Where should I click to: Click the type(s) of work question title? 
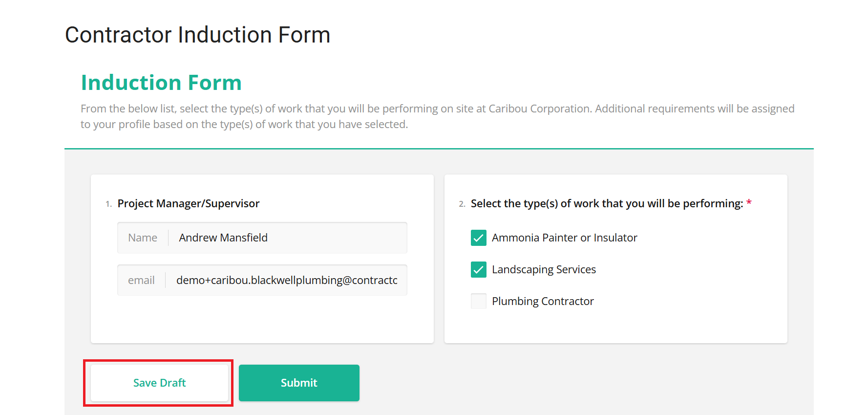click(x=607, y=203)
